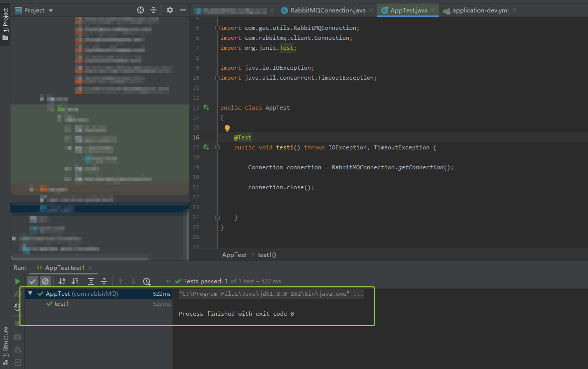This screenshot has width=588, height=369.
Task: Switch to application-dev.yml tab
Action: click(x=480, y=10)
